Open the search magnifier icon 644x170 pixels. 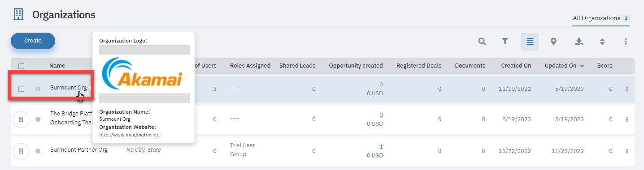click(x=482, y=42)
